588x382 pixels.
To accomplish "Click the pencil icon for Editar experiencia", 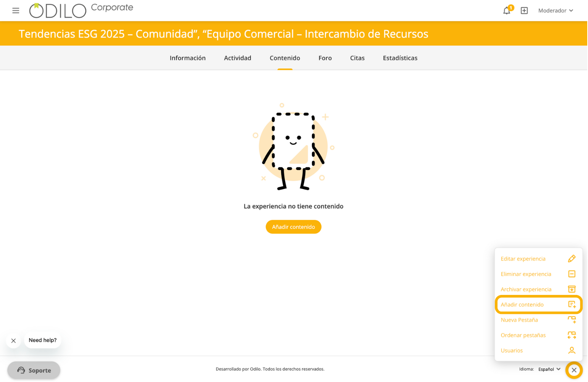I will click(x=572, y=259).
